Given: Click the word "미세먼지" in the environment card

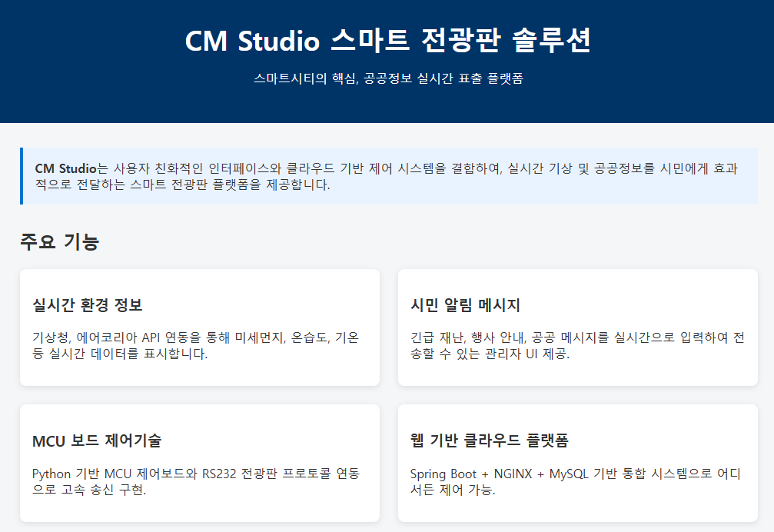Looking at the screenshot, I should click(x=257, y=338).
